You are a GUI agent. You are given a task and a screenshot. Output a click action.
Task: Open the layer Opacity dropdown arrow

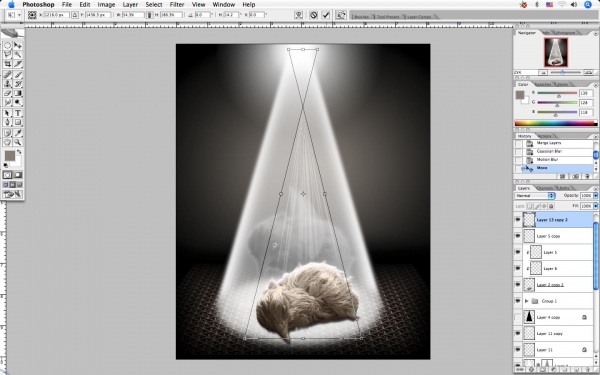[595, 196]
